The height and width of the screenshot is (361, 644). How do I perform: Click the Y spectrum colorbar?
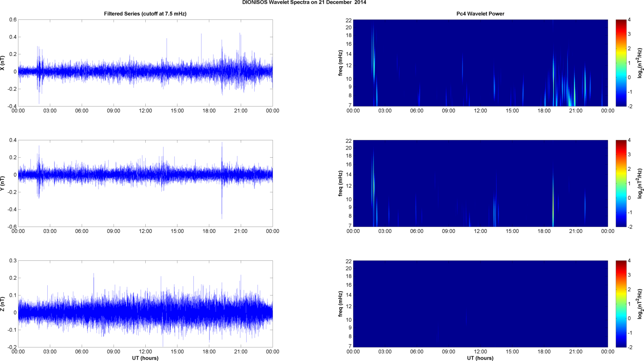(x=621, y=183)
